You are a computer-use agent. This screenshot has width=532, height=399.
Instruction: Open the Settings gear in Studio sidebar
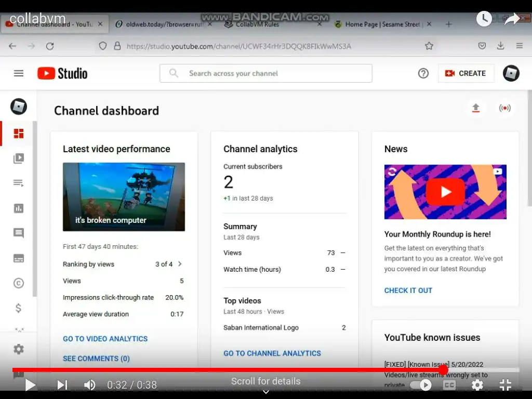click(19, 349)
